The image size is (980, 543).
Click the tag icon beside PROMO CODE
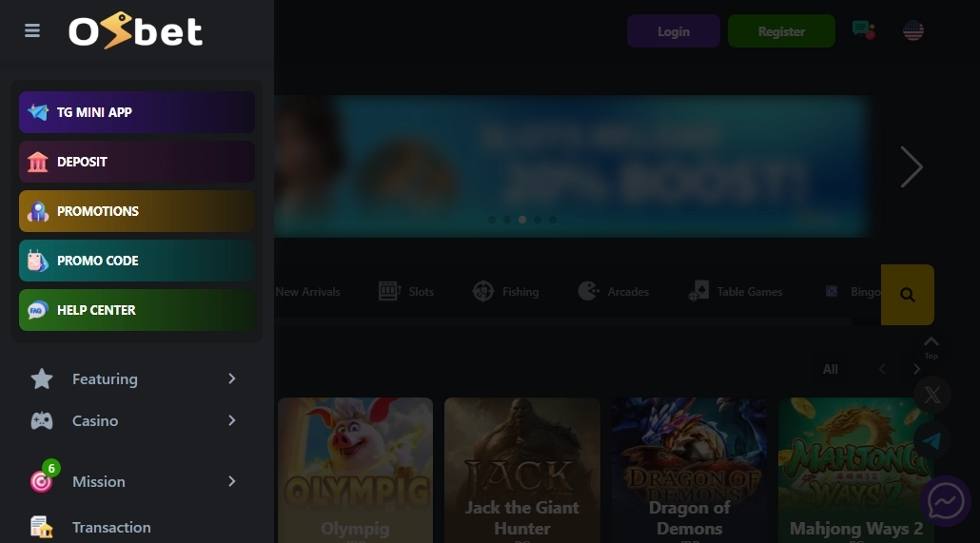click(x=37, y=261)
